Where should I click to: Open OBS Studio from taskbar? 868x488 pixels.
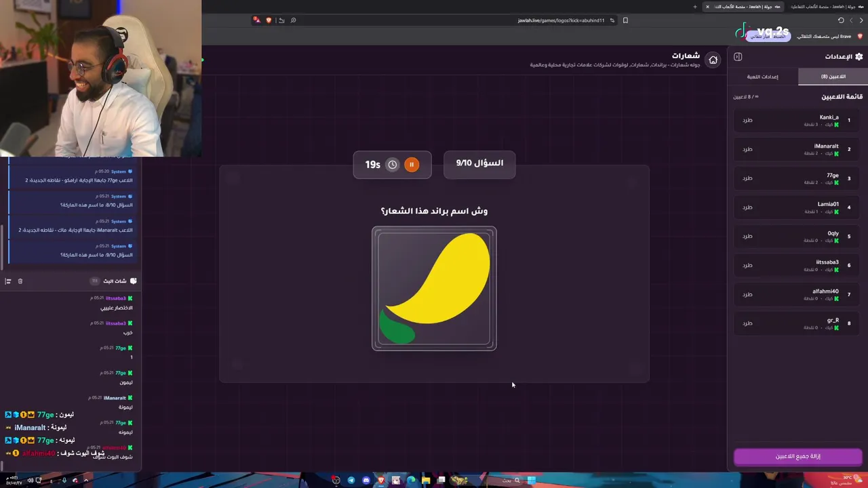336,481
